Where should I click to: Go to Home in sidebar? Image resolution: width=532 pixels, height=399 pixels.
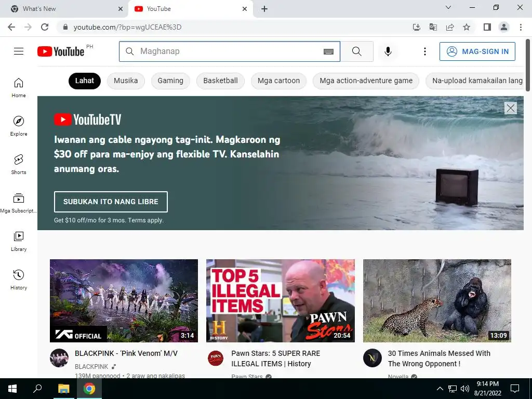19,88
